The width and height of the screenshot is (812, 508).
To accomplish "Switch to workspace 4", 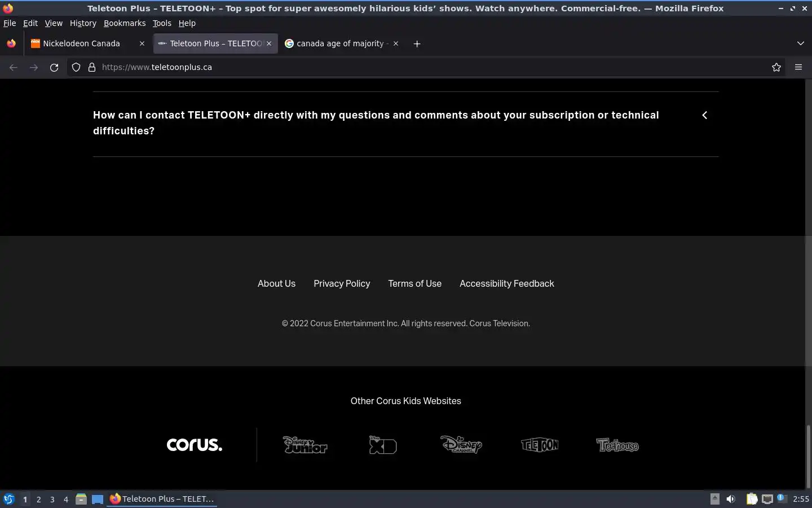I will coord(65,499).
